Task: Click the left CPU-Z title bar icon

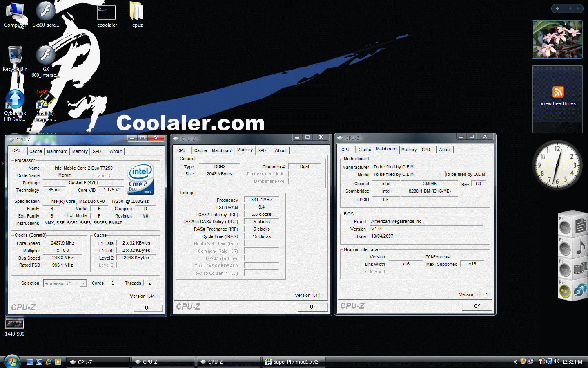Action: point(11,139)
